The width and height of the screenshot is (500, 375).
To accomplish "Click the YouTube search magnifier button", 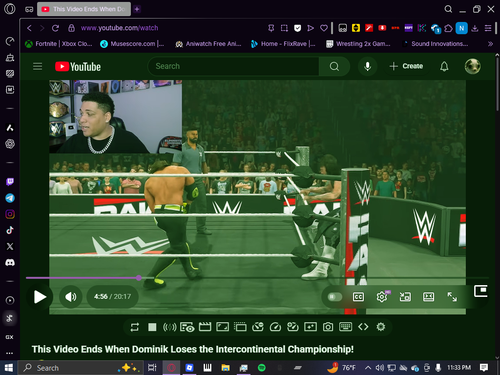I will click(x=334, y=66).
